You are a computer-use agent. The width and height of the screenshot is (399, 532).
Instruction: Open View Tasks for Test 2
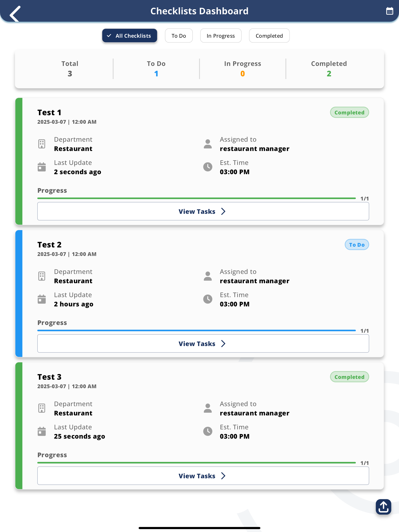[x=203, y=344]
